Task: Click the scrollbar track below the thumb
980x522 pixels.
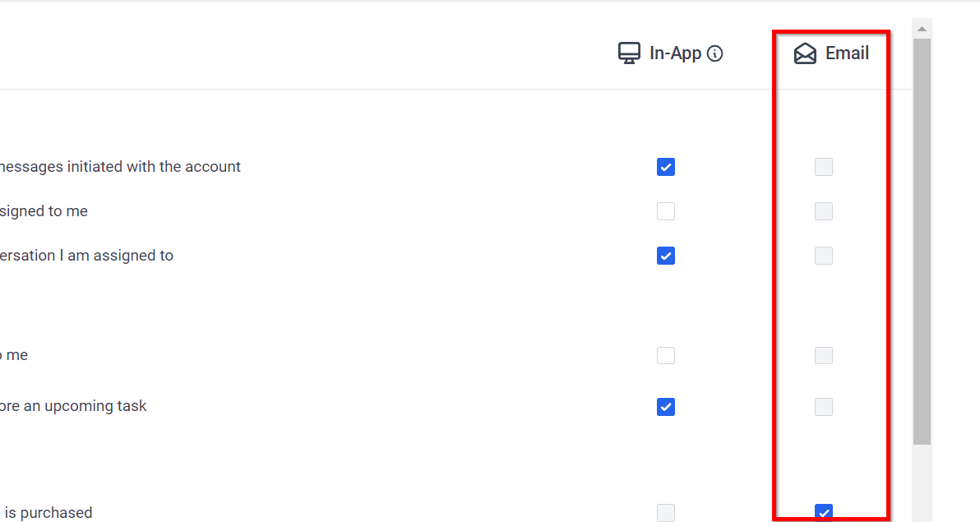Action: [x=922, y=483]
